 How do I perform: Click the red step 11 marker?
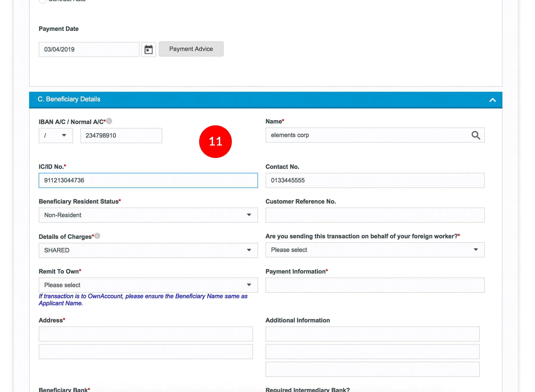point(215,142)
